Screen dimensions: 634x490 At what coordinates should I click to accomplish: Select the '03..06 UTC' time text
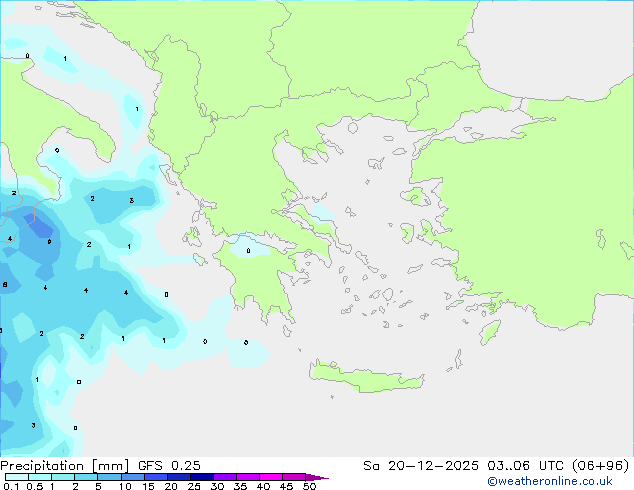pyautogui.click(x=525, y=466)
